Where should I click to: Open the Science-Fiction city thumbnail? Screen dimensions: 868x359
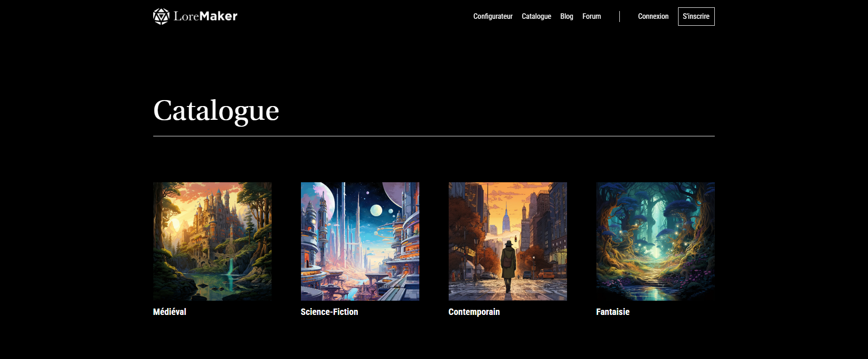pos(360,241)
